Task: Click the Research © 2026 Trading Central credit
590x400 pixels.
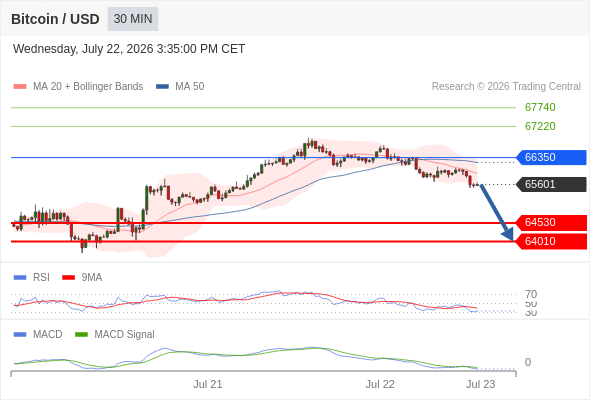Action: 506,87
